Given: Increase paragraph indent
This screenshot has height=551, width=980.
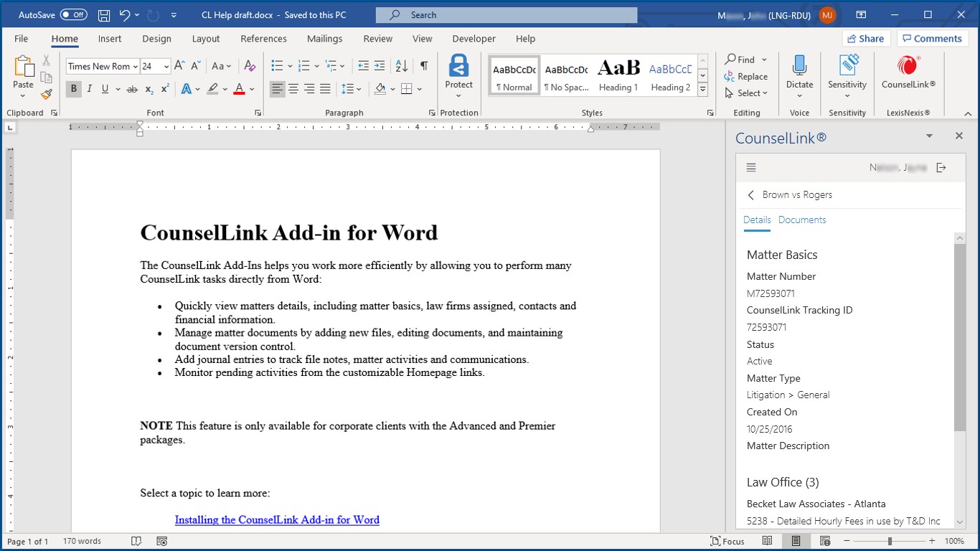Looking at the screenshot, I should click(380, 66).
